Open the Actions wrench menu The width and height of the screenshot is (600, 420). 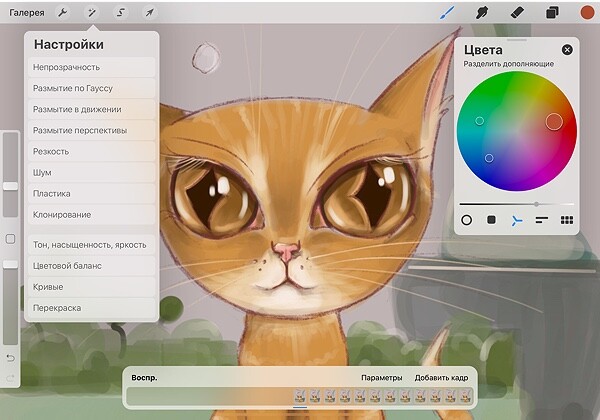pyautogui.click(x=62, y=13)
